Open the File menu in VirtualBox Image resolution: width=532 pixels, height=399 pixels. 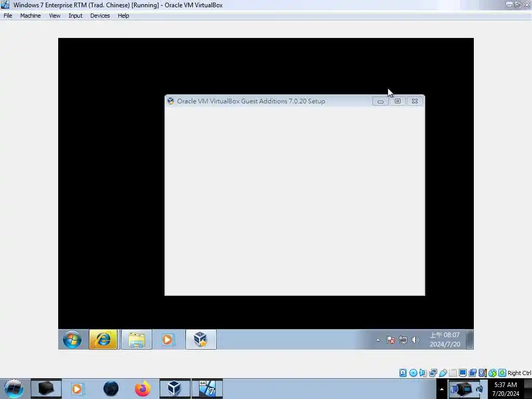pyautogui.click(x=8, y=16)
